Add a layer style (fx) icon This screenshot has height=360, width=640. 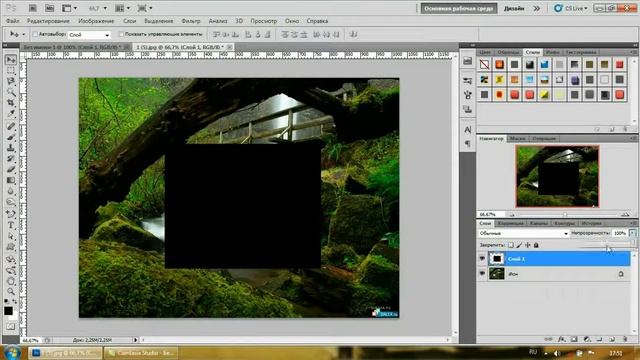coord(562,339)
